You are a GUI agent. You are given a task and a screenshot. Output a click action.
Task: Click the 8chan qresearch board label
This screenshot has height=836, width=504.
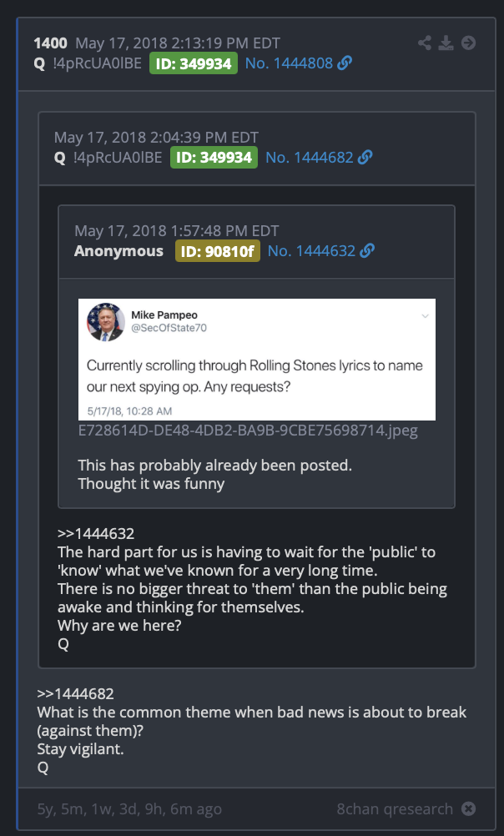pos(395,808)
